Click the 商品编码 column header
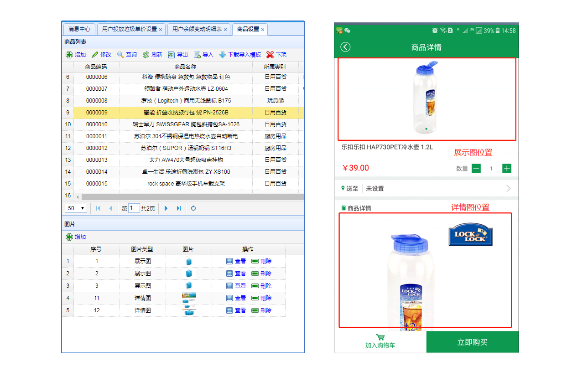This screenshot has width=588, height=387. (97, 67)
